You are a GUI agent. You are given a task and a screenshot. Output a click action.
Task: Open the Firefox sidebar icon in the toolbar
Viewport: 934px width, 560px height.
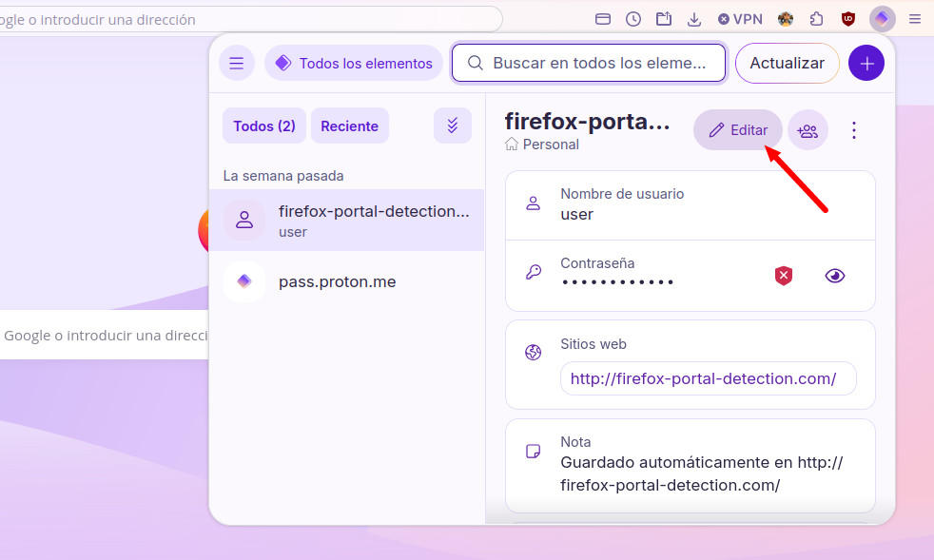point(603,19)
